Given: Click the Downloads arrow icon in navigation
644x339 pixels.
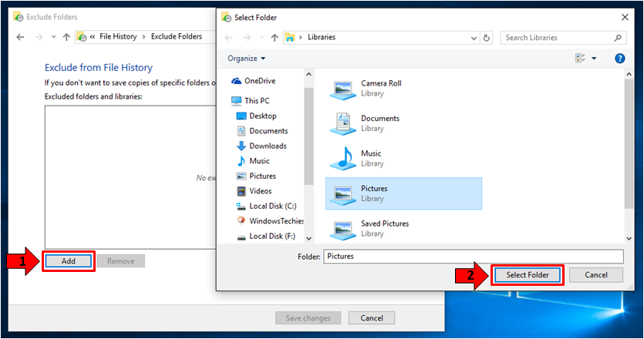Looking at the screenshot, I should [241, 146].
